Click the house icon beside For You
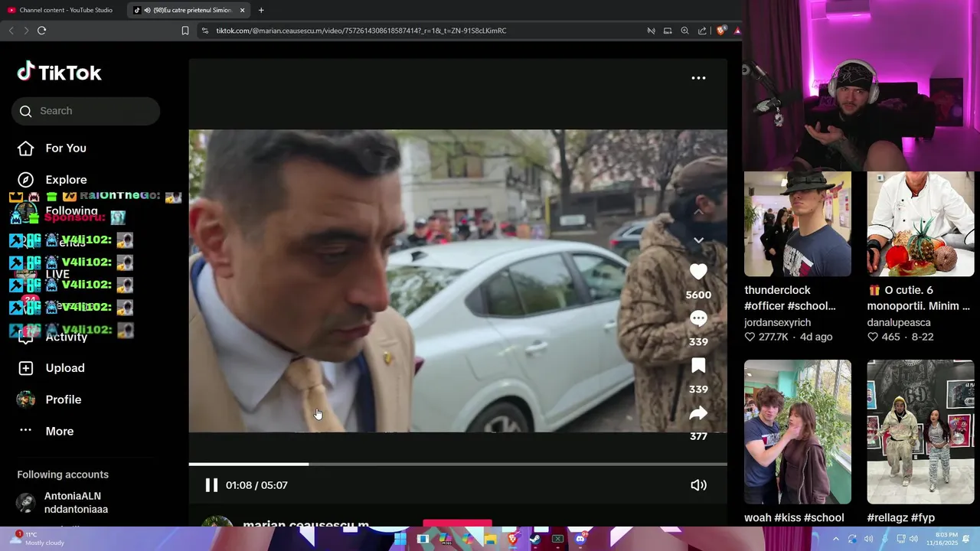The width and height of the screenshot is (980, 551). coord(26,148)
